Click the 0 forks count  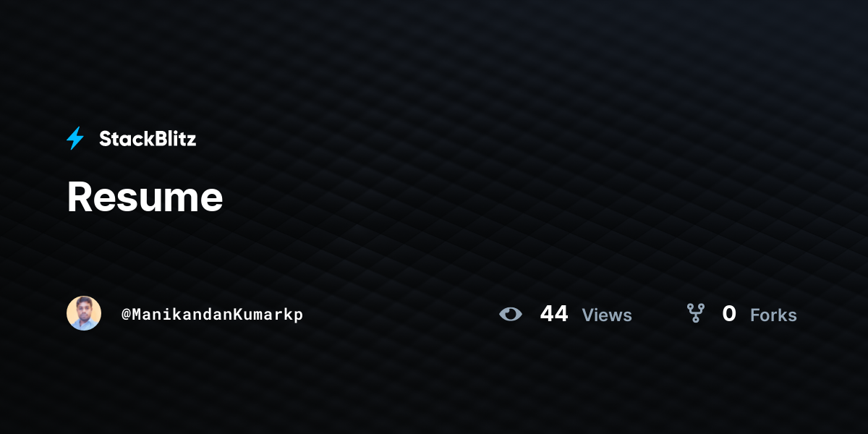[x=729, y=314]
